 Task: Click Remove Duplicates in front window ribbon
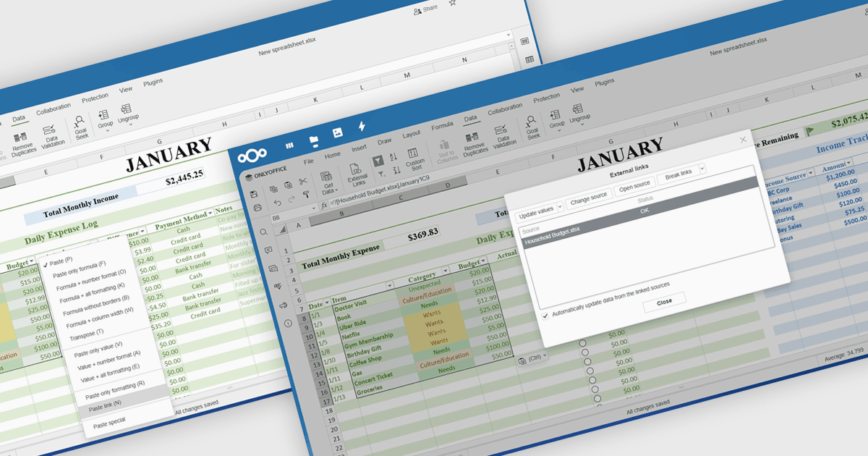[x=475, y=145]
